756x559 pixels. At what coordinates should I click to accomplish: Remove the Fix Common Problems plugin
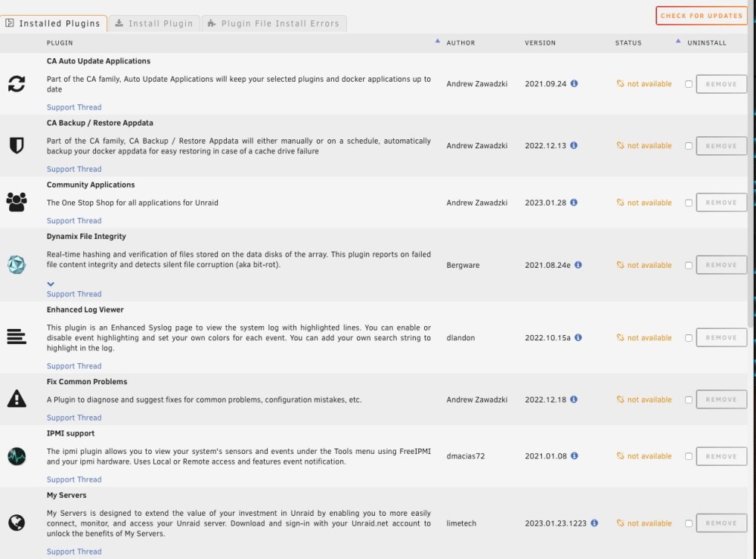(721, 399)
